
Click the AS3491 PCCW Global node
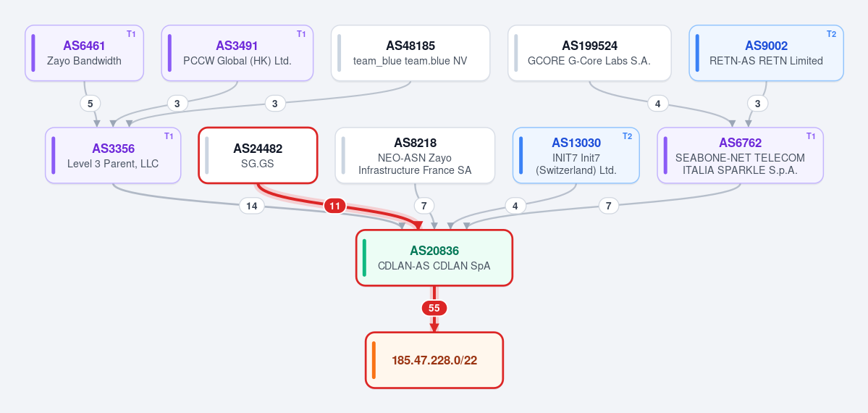pyautogui.click(x=237, y=53)
